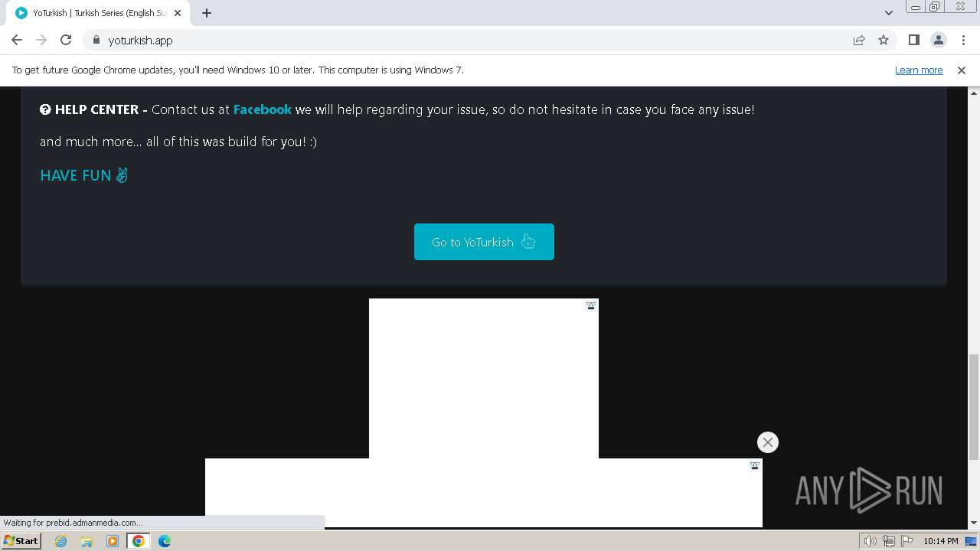Open the volume control in system tray

871,541
